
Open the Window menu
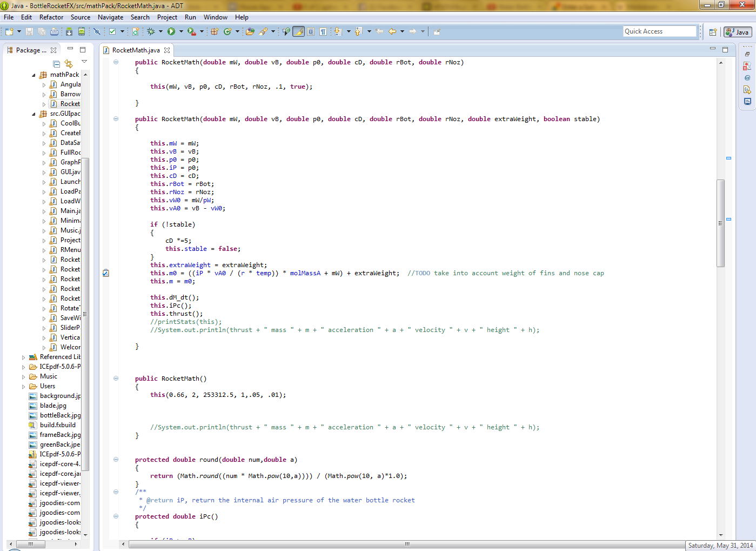(x=216, y=17)
